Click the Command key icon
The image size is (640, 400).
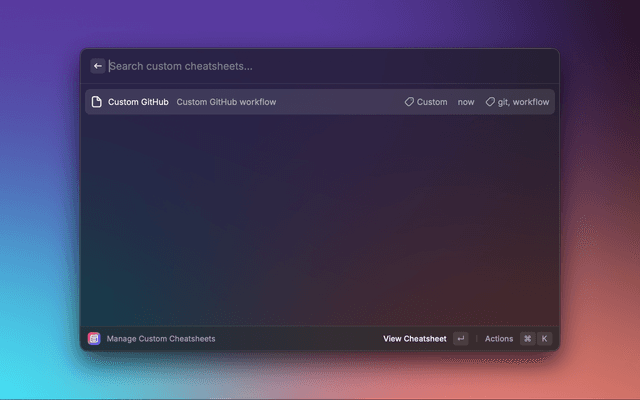527,339
